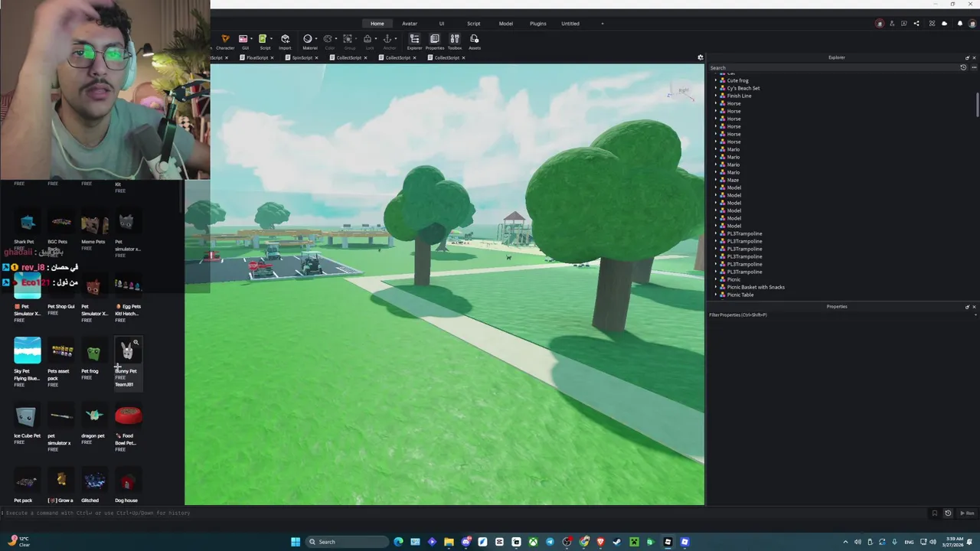Switch to the Avatar ribbon tab
Screen dimensions: 980x551
pyautogui.click(x=410, y=24)
